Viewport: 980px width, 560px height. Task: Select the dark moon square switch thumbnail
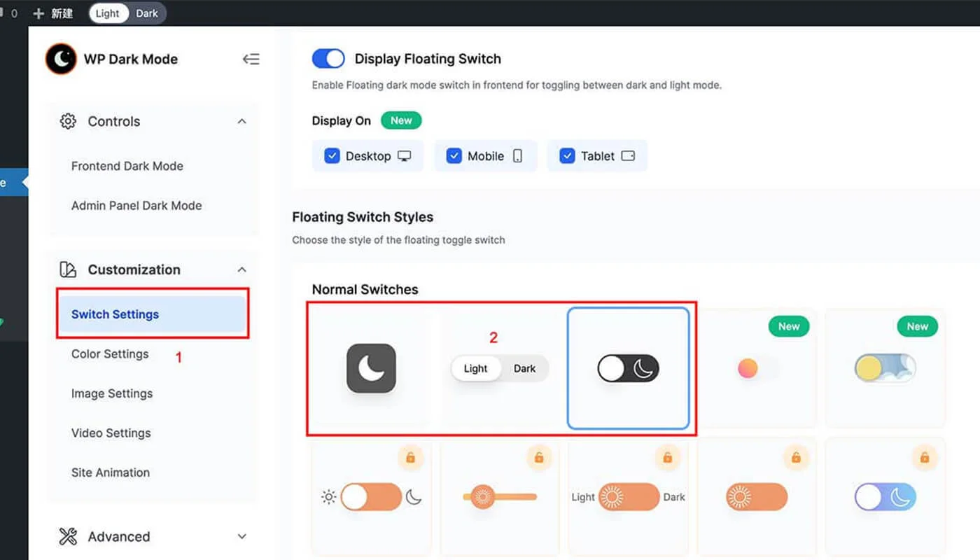(371, 368)
